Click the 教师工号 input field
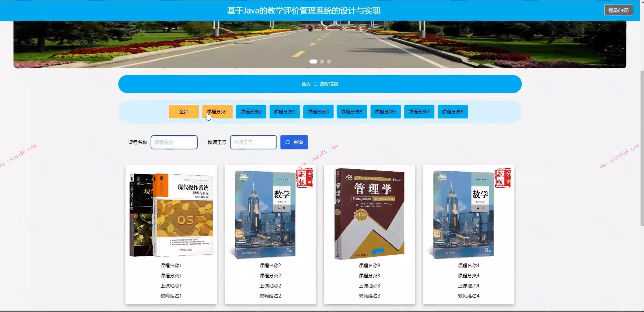This screenshot has width=644, height=312. (253, 142)
